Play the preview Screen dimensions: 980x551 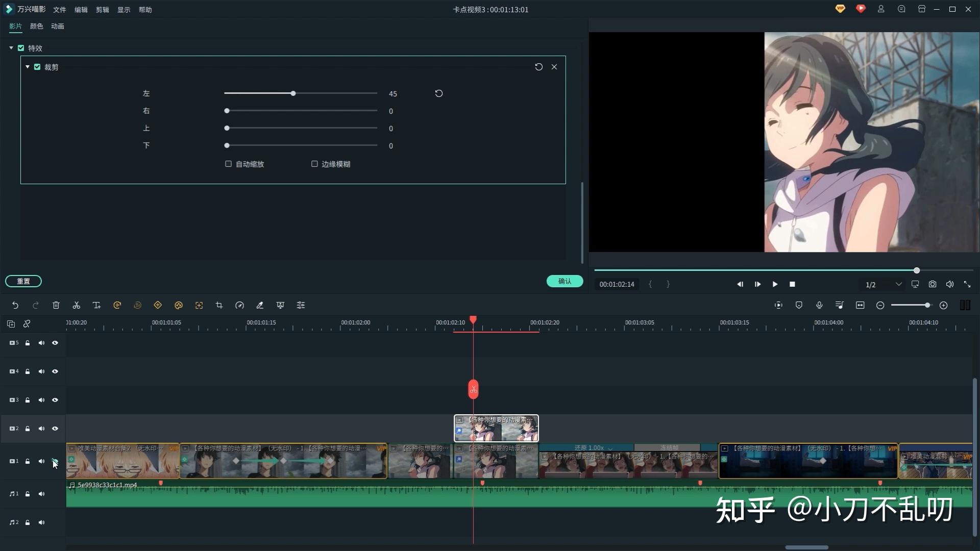(775, 284)
